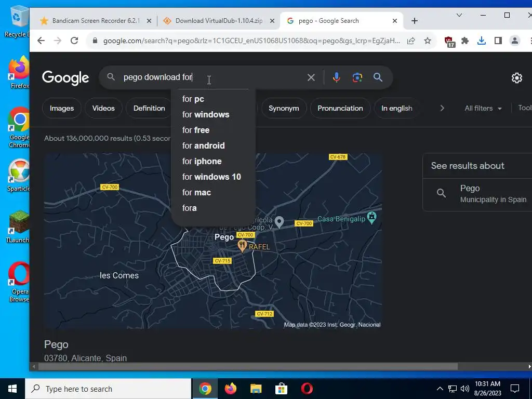Click the left scroll arrow of horizontal scrollbar

pyautogui.click(x=34, y=366)
